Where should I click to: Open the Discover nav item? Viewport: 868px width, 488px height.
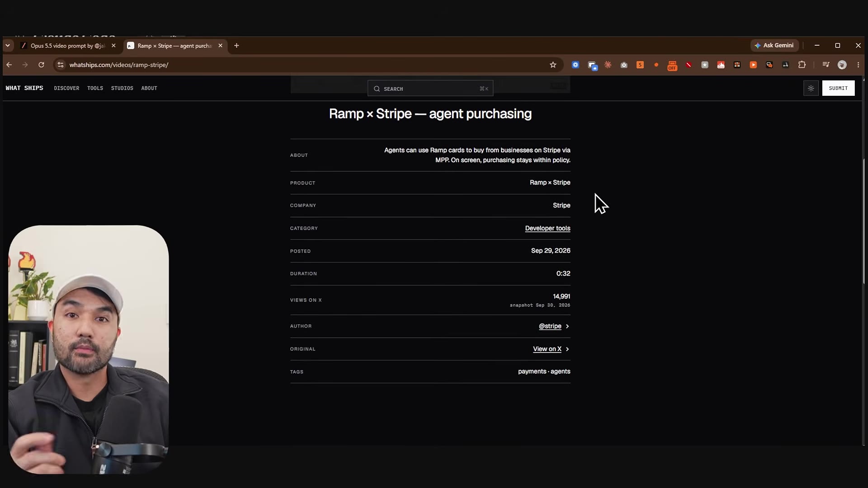[66, 88]
